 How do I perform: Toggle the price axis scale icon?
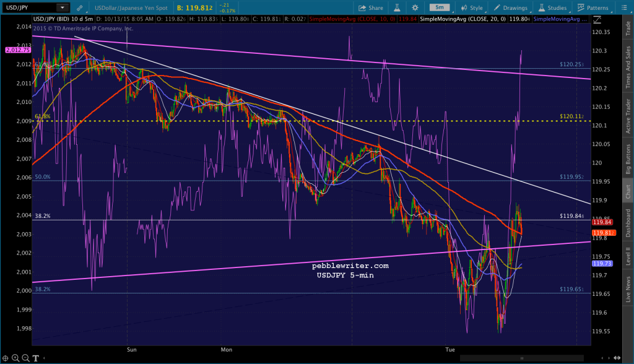[597, 19]
